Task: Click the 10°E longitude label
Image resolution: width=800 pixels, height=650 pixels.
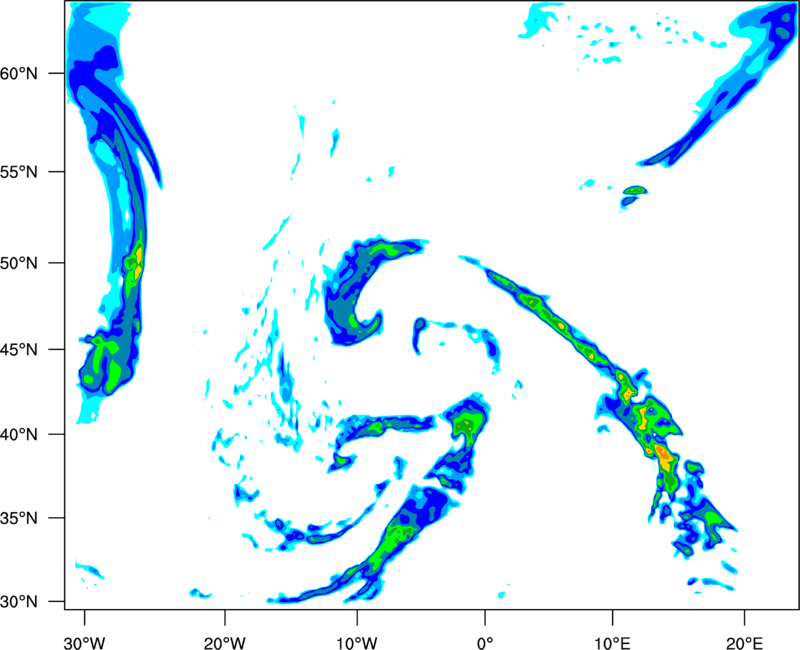Action: 612,643
